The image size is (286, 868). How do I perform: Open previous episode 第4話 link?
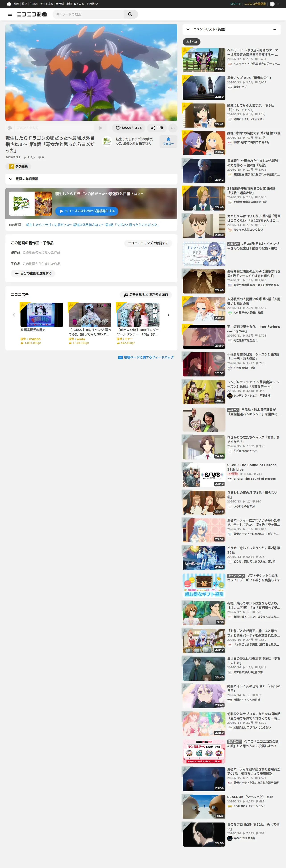point(92,225)
